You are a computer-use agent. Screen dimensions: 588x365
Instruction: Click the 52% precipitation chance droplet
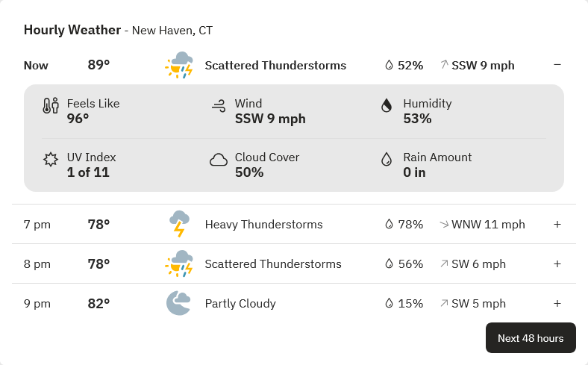(x=389, y=65)
